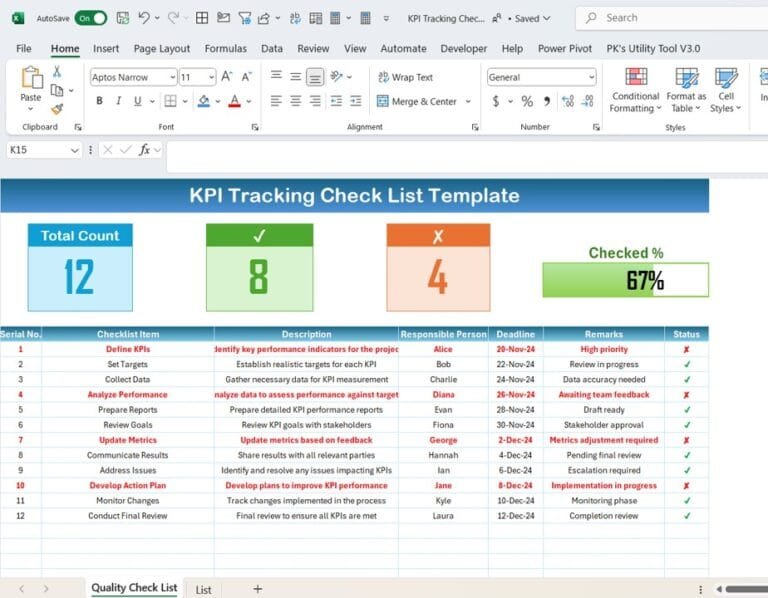Open Format as Table gallery
Screen dimensions: 768x598
[686, 90]
